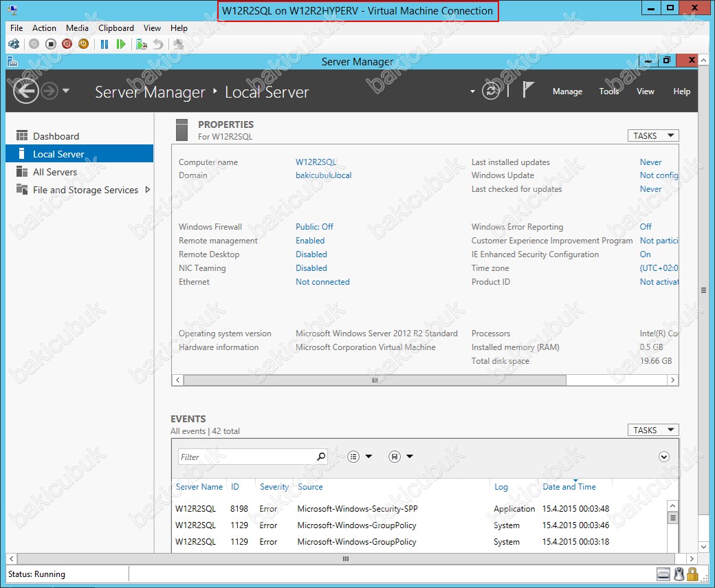Screen dimensions: 715x588
Task: Click Windows Error Reporting Off link
Action: pos(646,227)
